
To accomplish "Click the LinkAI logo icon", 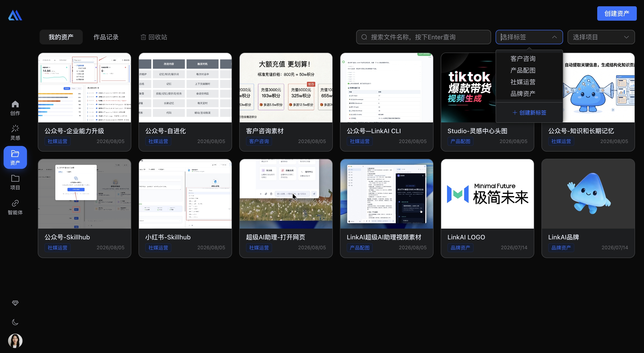I will (15, 15).
